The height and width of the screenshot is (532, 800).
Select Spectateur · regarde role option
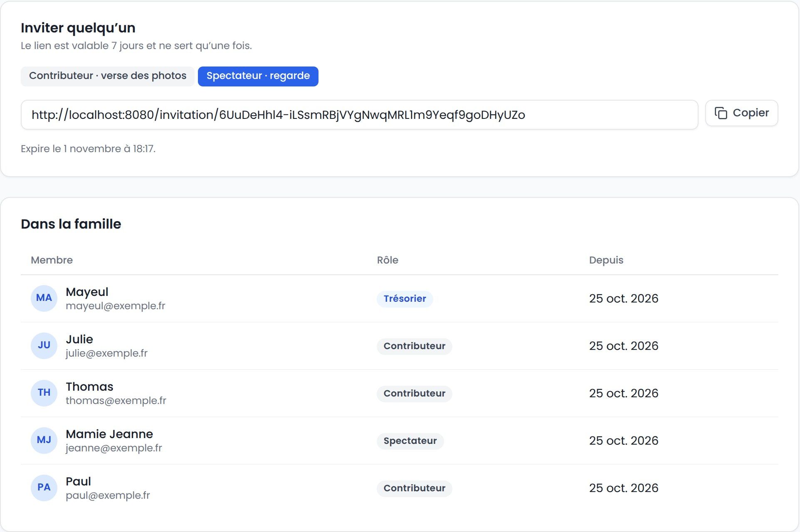pos(258,76)
